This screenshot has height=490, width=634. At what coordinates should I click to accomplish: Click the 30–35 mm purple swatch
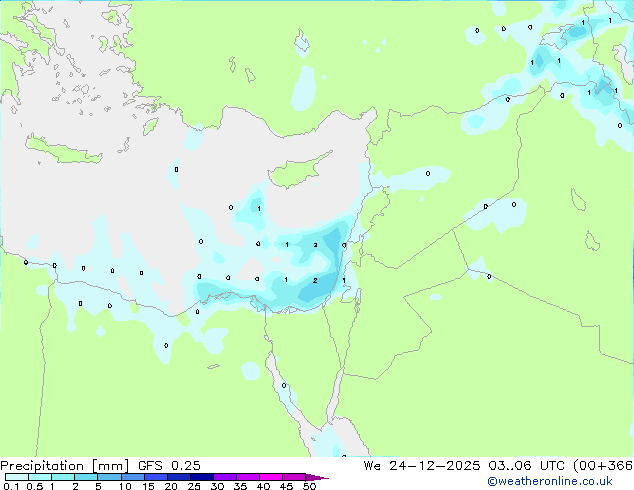pos(224,477)
